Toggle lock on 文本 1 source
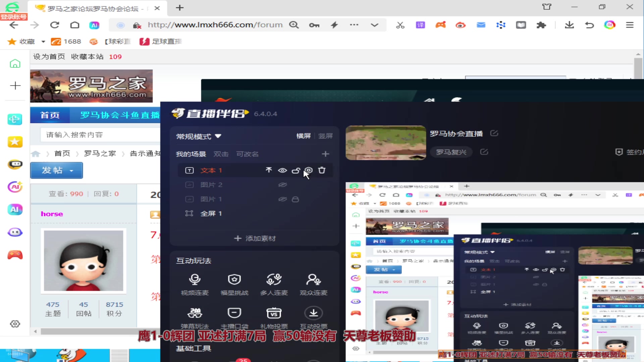The image size is (644, 362). coord(296,170)
